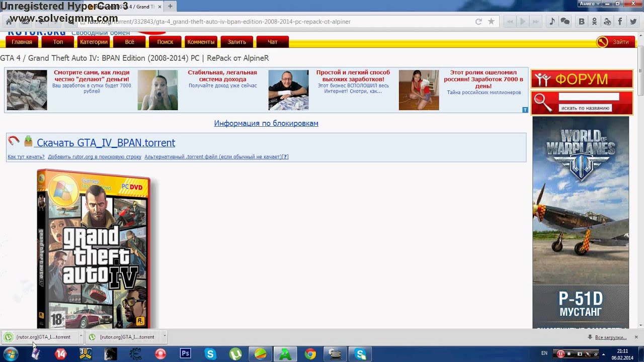Expand the leftmost download item's arrow menu
The image size is (644, 362).
(80, 337)
